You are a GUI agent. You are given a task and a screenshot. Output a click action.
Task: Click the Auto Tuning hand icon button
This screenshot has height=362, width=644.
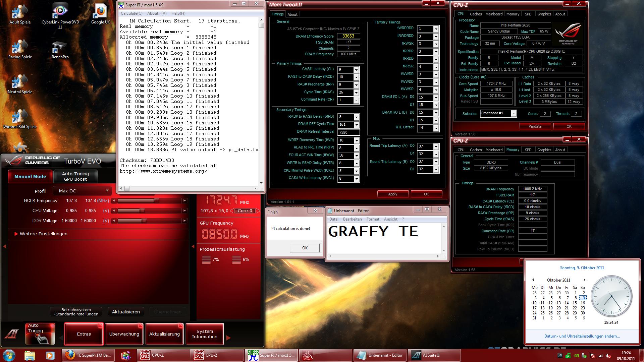coord(40,334)
